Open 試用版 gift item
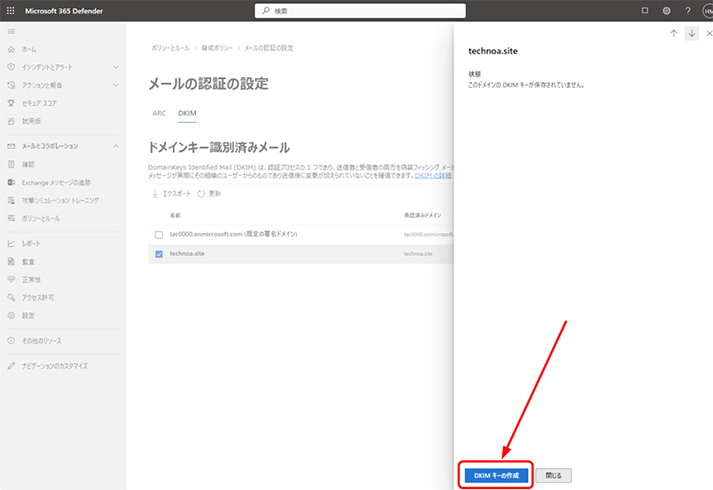 pos(31,121)
